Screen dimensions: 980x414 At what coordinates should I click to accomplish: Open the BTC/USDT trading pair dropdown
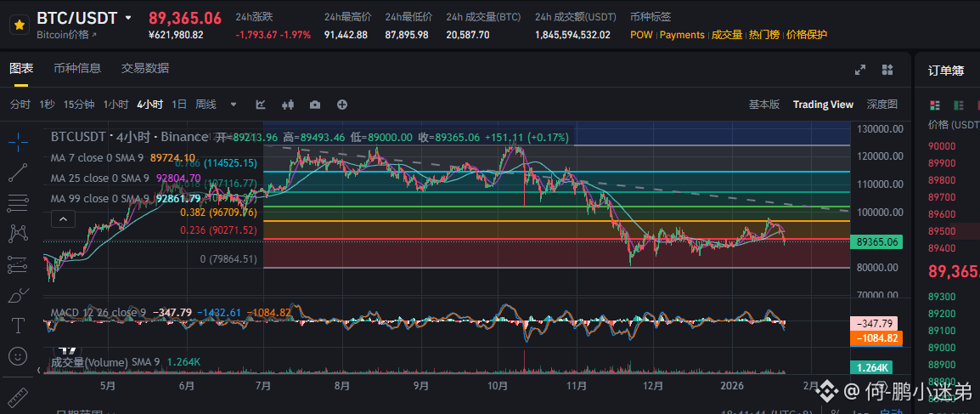click(x=128, y=18)
